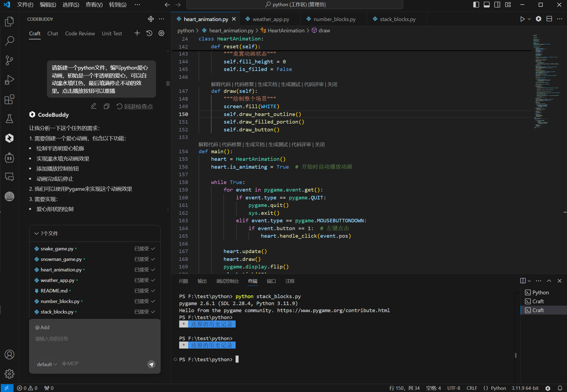The width and height of the screenshot is (567, 392).
Task: Click the send message arrow button
Action: [x=151, y=364]
